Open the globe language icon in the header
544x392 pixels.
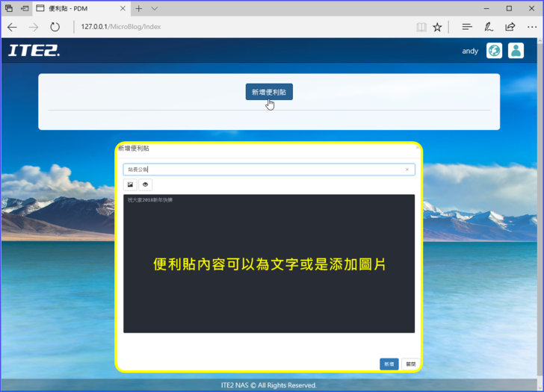[494, 51]
